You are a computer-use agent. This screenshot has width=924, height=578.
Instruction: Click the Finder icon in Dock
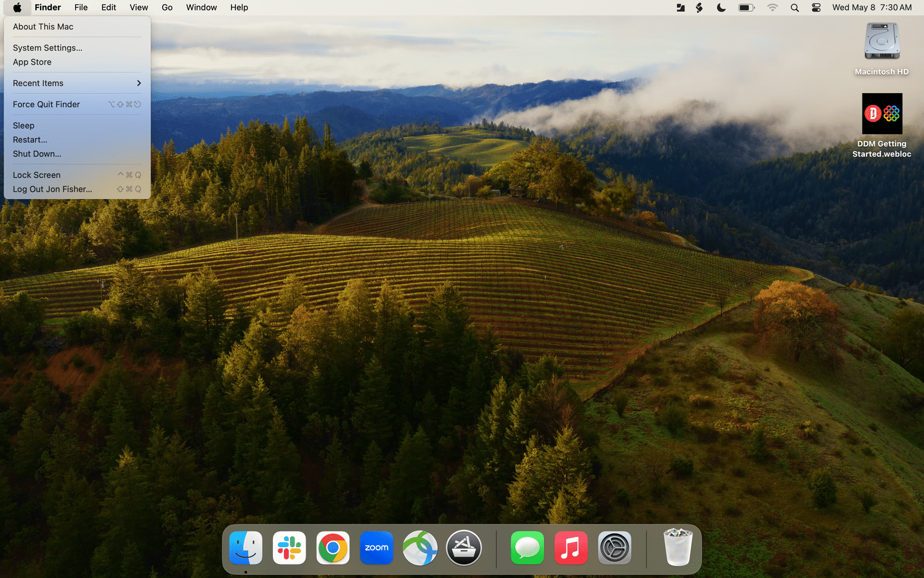click(x=246, y=548)
